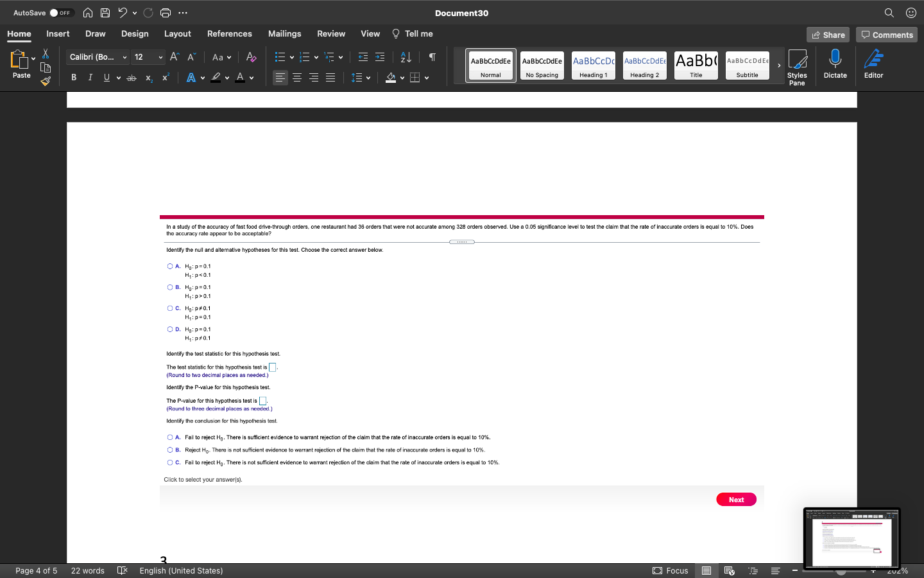Viewport: 924px width, 578px height.
Task: Apply subscript formatting
Action: click(x=149, y=78)
